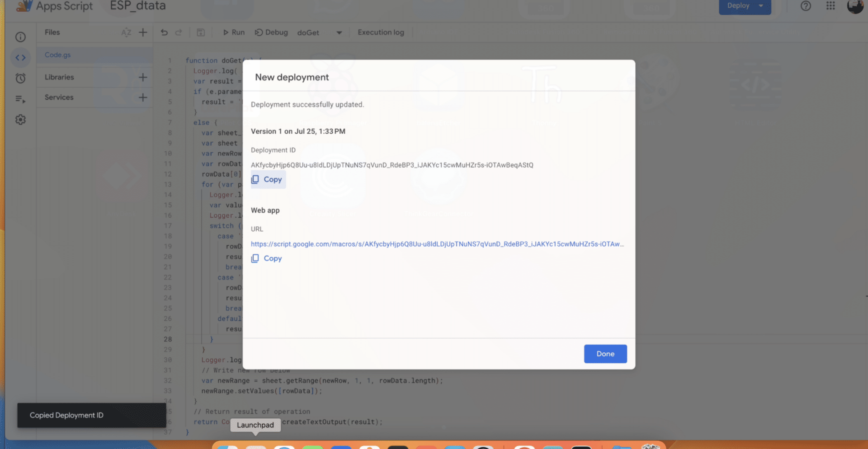Add a new library with plus control
Image resolution: width=868 pixels, height=449 pixels.
(x=143, y=77)
